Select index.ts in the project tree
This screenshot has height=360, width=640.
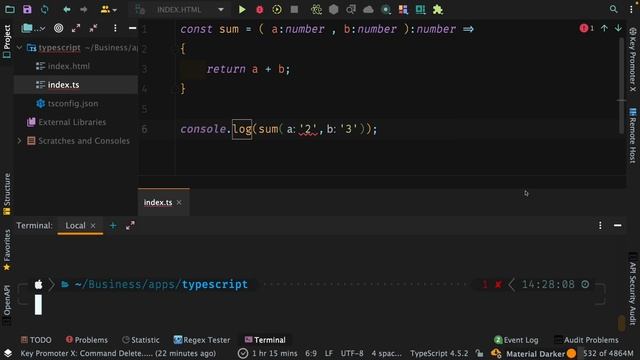[63, 85]
